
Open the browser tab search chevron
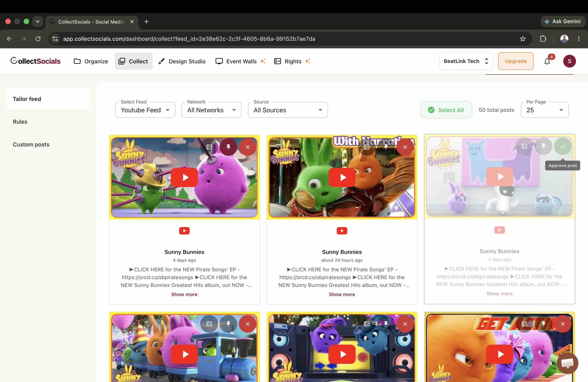tap(38, 22)
